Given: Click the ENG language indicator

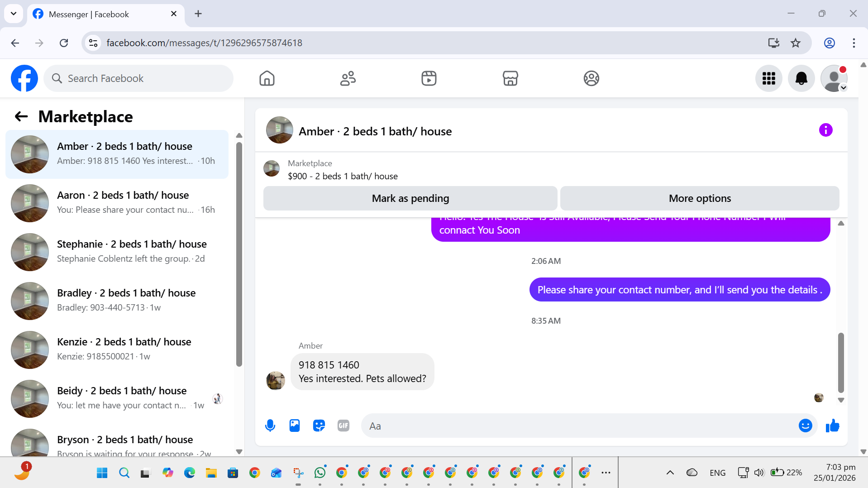Looking at the screenshot, I should pyautogui.click(x=718, y=473).
